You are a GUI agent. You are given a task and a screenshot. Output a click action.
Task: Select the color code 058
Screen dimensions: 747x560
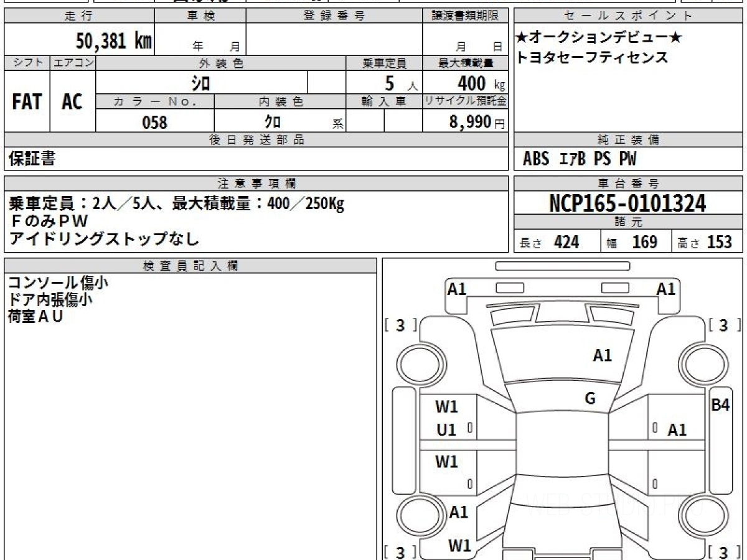(x=155, y=122)
